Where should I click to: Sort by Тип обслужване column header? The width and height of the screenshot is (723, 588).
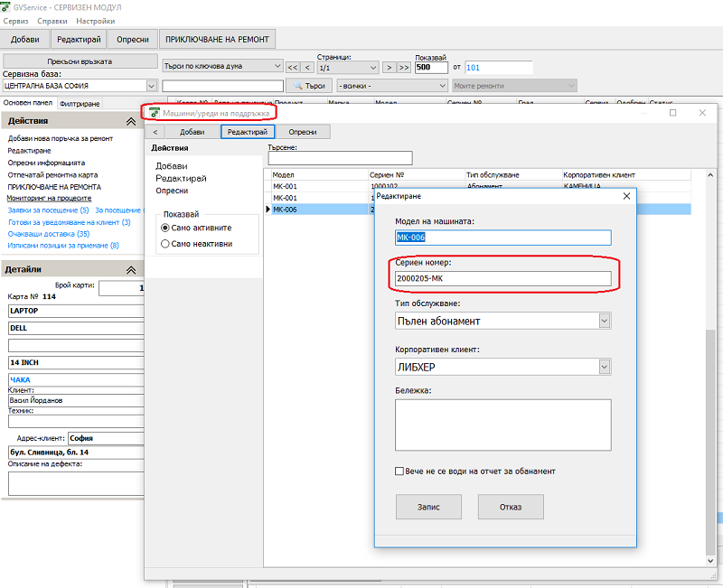(x=513, y=175)
